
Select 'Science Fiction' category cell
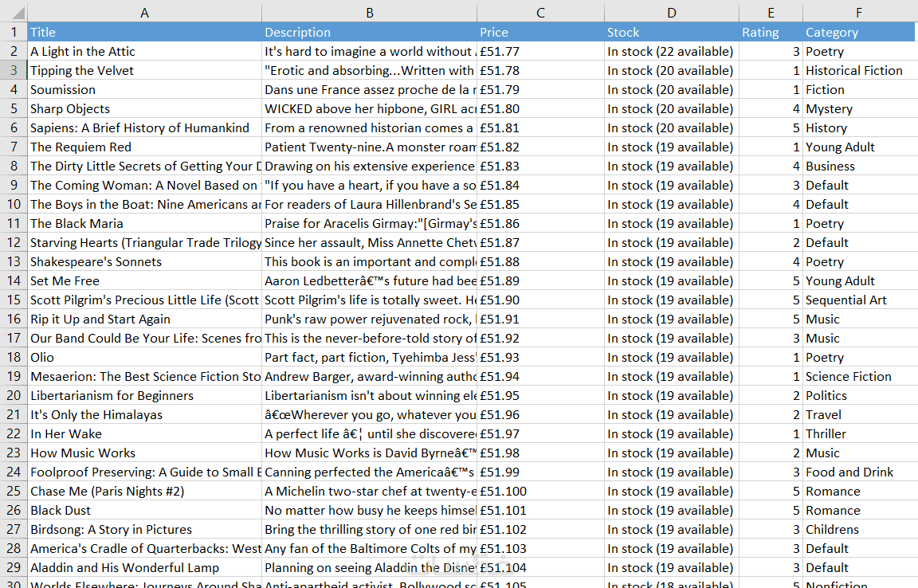[x=859, y=377]
